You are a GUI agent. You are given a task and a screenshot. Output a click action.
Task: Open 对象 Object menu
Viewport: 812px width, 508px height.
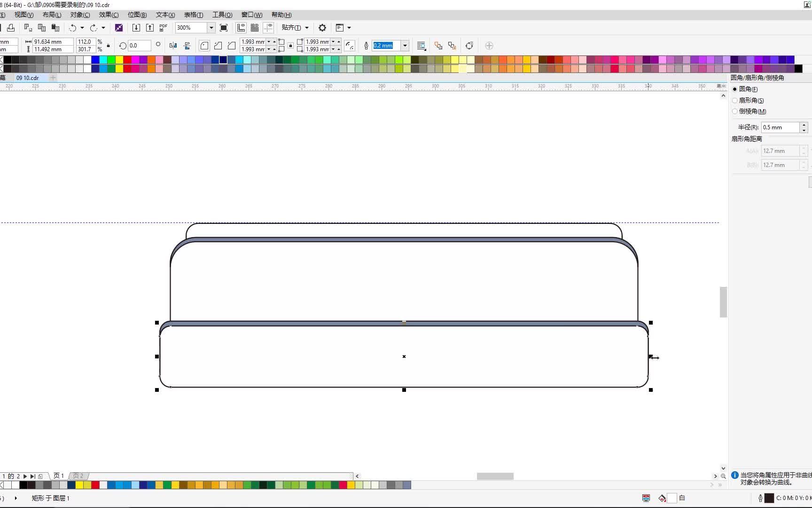point(80,15)
